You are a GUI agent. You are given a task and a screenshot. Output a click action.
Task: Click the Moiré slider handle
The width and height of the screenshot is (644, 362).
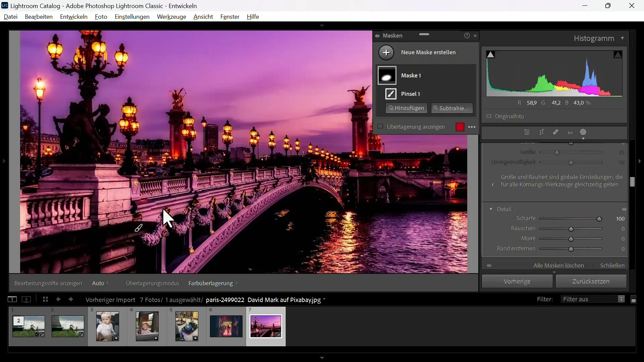point(571,239)
